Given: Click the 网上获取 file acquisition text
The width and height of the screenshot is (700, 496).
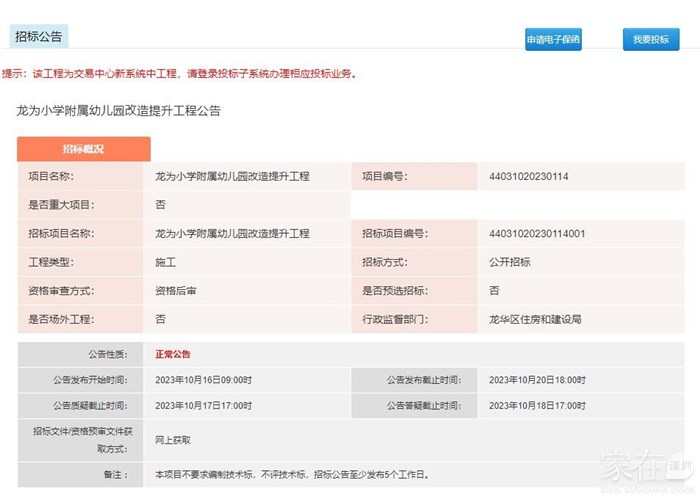Looking at the screenshot, I should click(x=172, y=439).
